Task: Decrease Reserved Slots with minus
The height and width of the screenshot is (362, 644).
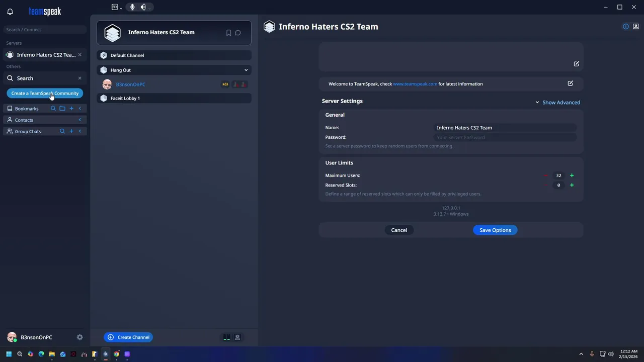Action: pyautogui.click(x=546, y=185)
